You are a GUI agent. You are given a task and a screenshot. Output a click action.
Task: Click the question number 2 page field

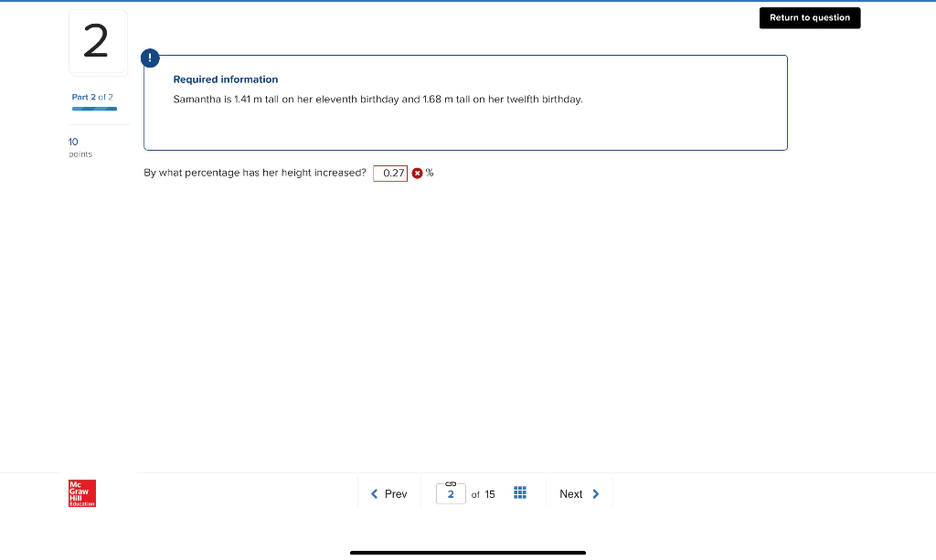451,494
